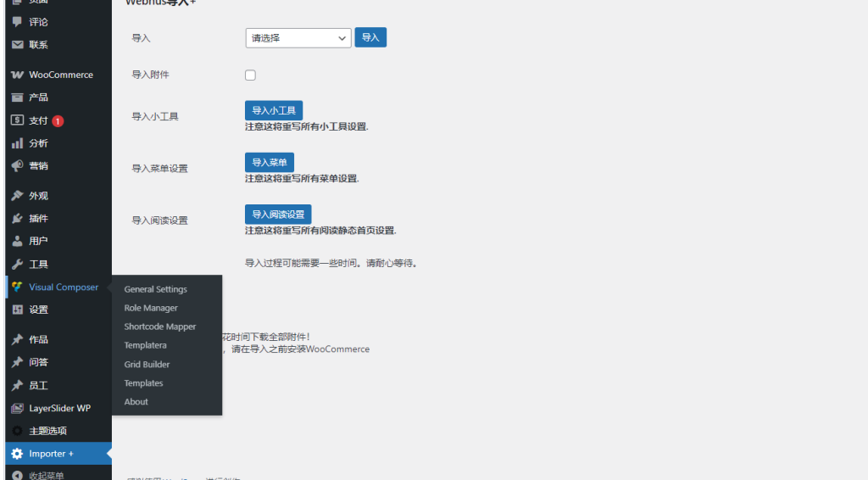
Task: Click the Comments speech bubble icon
Action: 17,21
